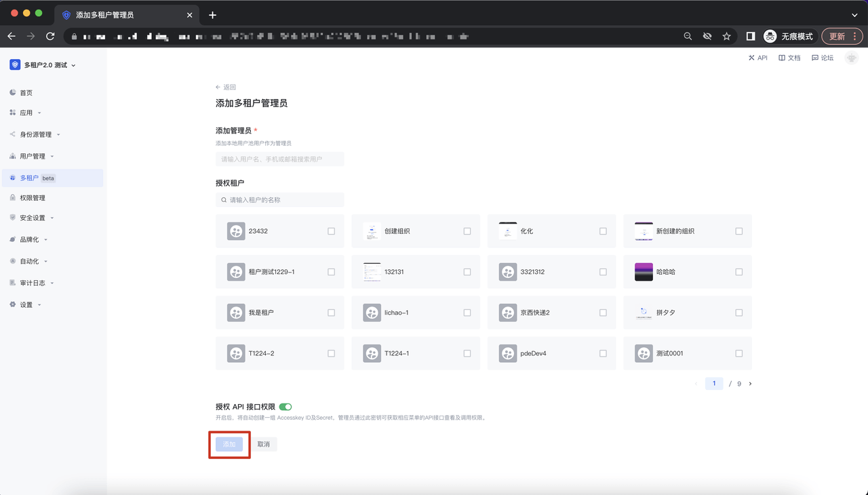Bookmark page with the star icon
This screenshot has width=868, height=495.
tap(726, 37)
